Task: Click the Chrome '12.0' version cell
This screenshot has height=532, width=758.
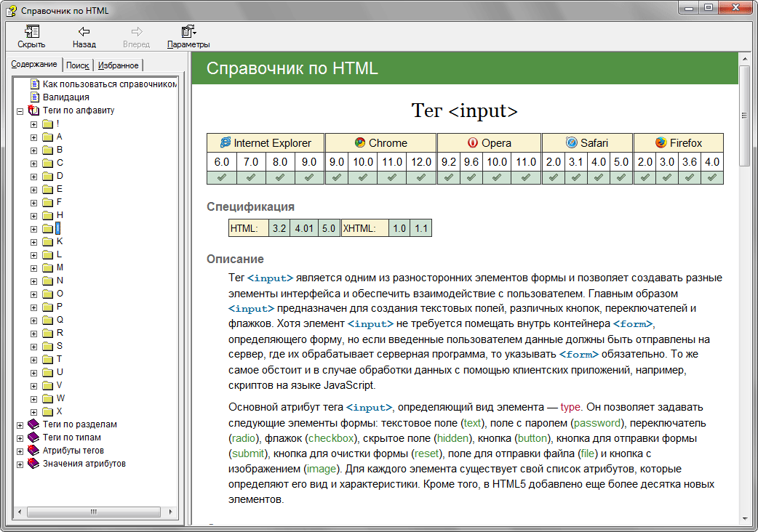Action: [x=421, y=162]
